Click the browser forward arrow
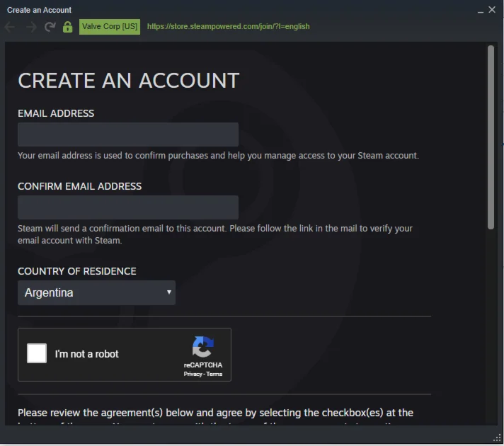Screen dimensions: 504x446 [x=31, y=27]
